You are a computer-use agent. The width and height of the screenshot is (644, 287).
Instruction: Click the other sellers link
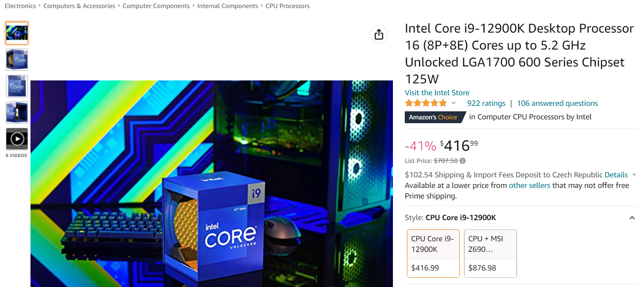529,185
